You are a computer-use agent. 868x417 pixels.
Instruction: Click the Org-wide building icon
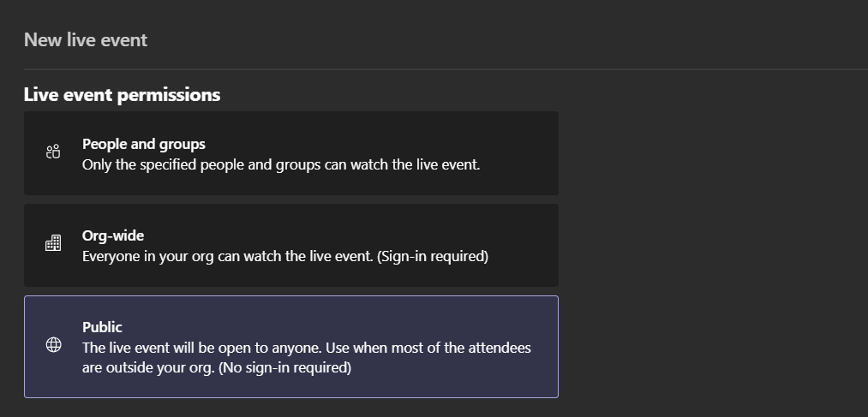click(53, 244)
